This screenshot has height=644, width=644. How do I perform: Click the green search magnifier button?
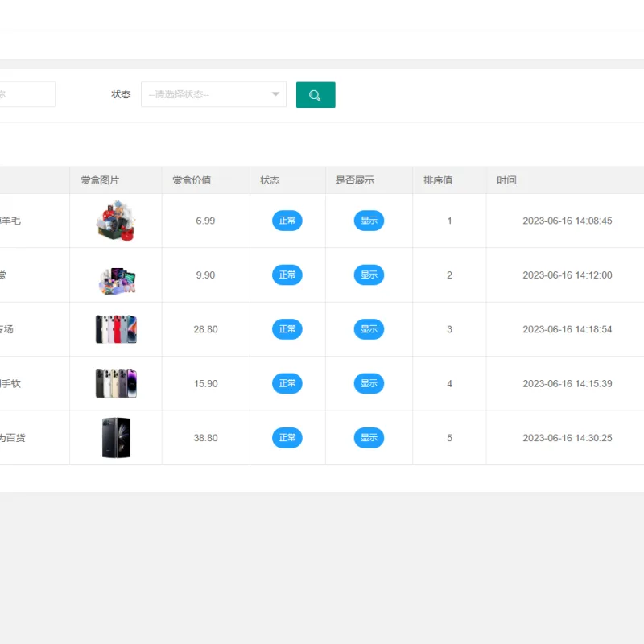(x=316, y=95)
